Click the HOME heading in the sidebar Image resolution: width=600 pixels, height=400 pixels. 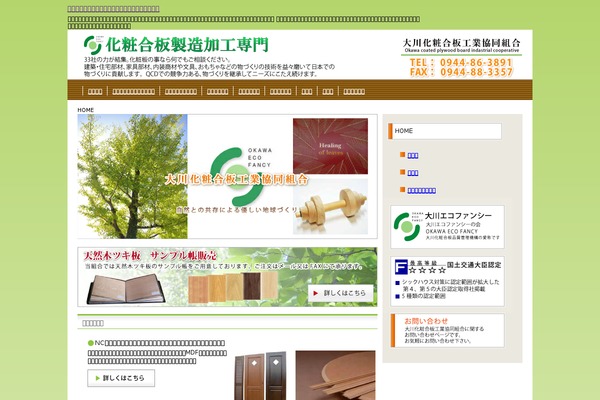point(445,131)
